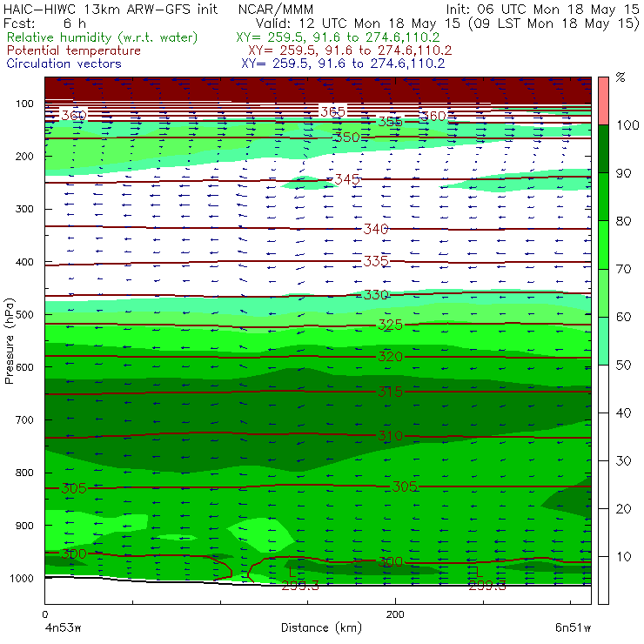Click the '330' contour label
The image size is (644, 644).
(376, 294)
